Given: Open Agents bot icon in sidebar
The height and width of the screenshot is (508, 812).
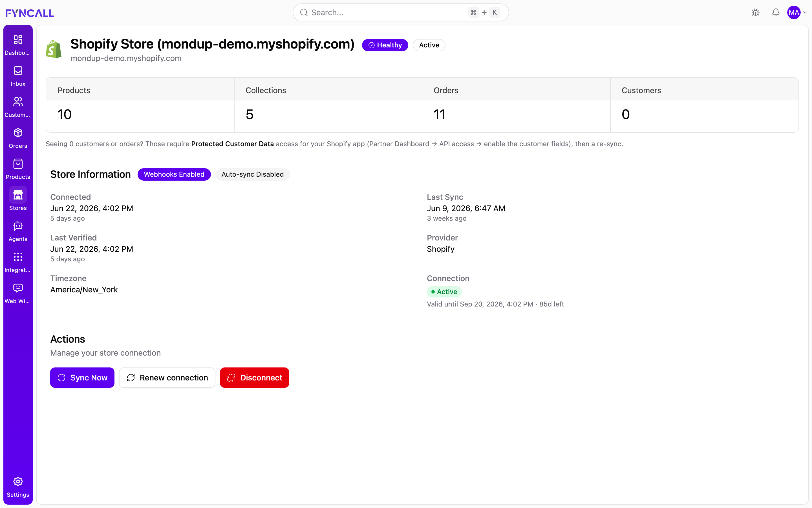Looking at the screenshot, I should (x=18, y=226).
